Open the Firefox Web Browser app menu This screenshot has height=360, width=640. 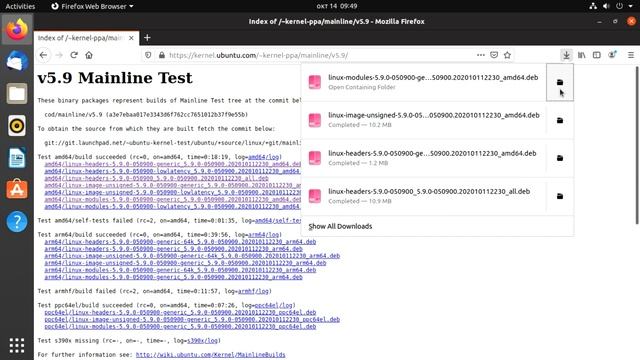[x=93, y=6]
